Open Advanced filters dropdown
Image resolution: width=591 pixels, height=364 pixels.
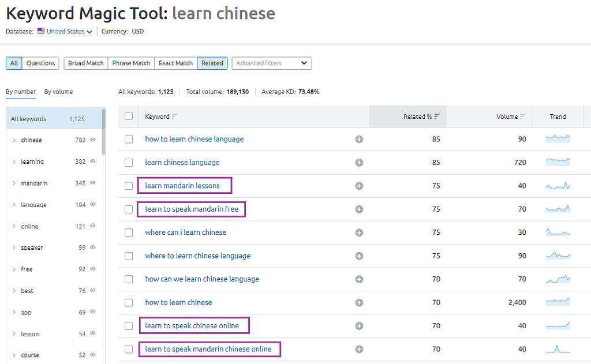tap(272, 63)
